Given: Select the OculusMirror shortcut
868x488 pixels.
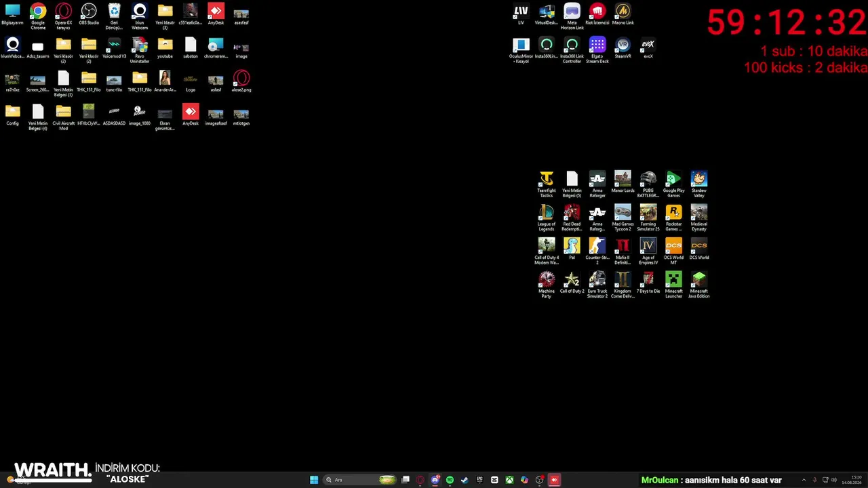Looking at the screenshot, I should coord(521,50).
